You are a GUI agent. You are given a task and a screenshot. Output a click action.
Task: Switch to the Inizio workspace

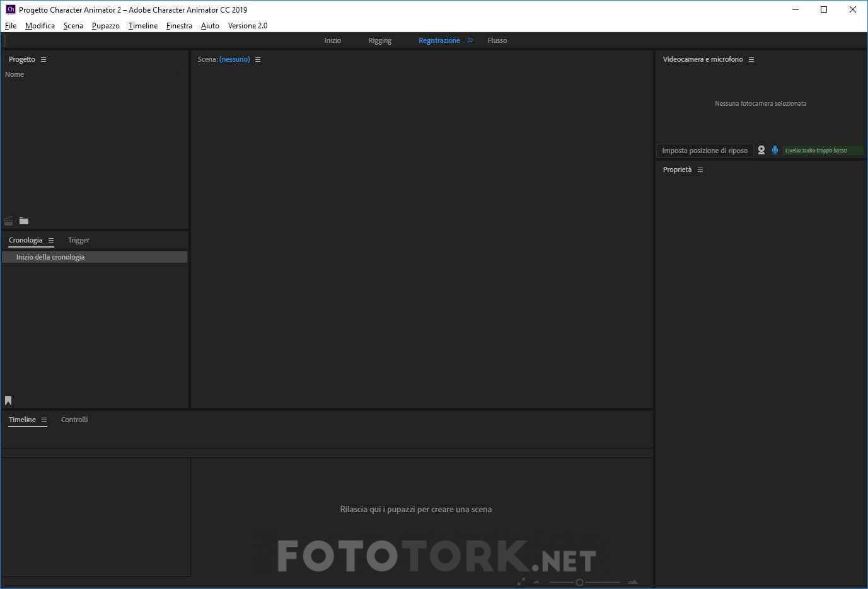(333, 40)
